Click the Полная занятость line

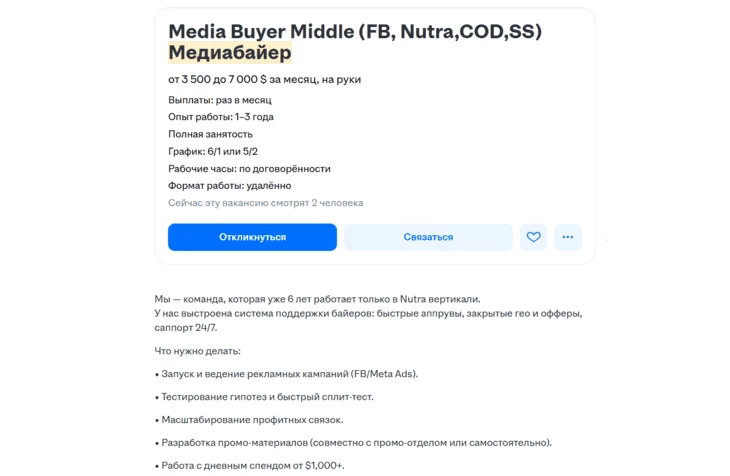(210, 134)
